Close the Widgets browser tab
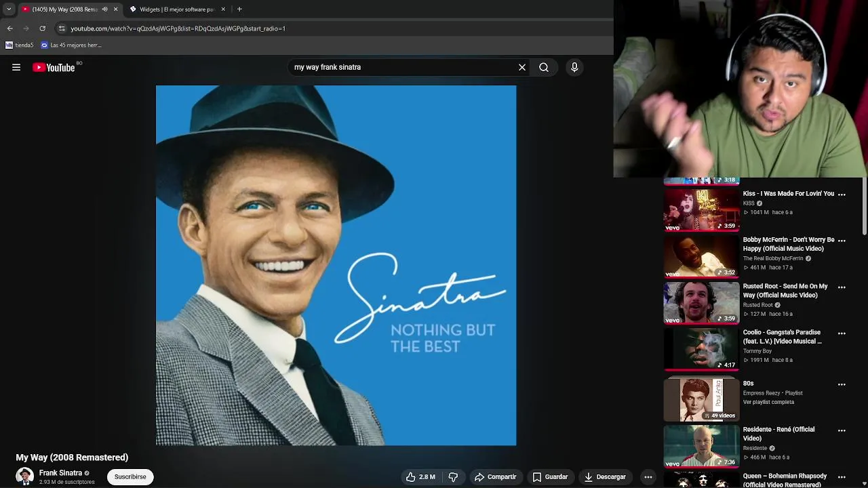This screenshot has width=868, height=488. coord(224,9)
